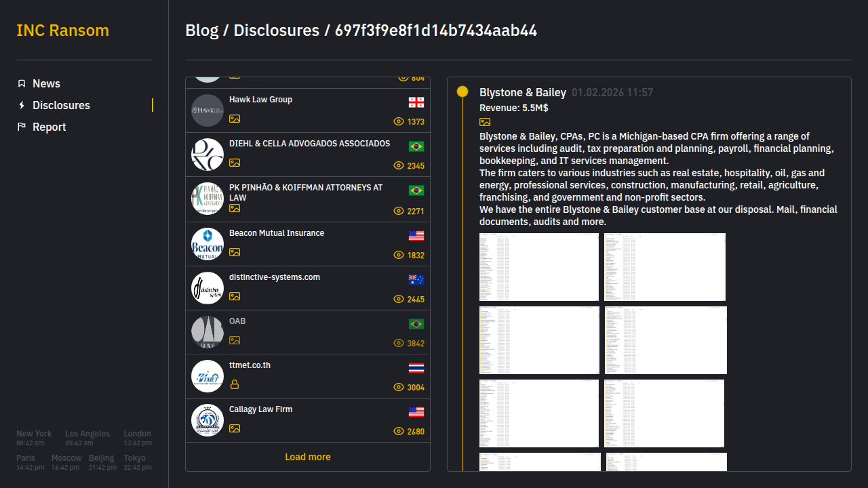The height and width of the screenshot is (488, 868).
Task: Open the first screenshot thumbnail in post
Action: point(539,267)
